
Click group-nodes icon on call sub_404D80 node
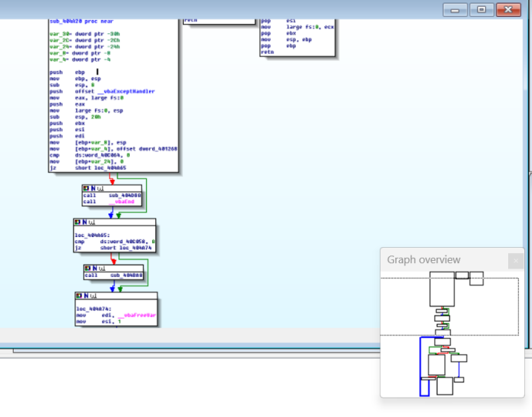click(100, 188)
